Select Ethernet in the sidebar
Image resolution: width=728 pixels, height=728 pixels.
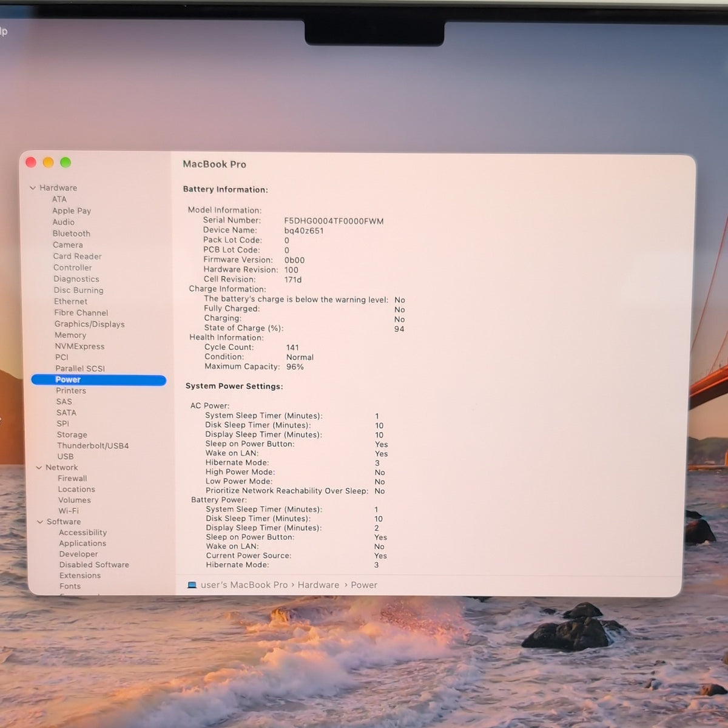click(71, 302)
